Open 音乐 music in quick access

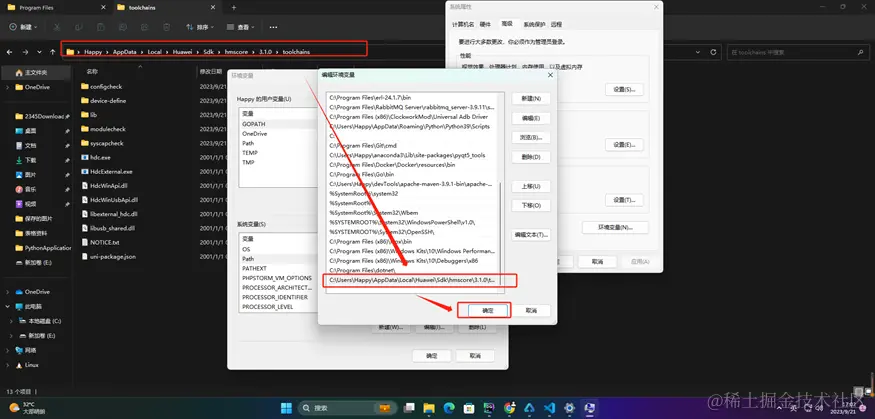pyautogui.click(x=30, y=189)
